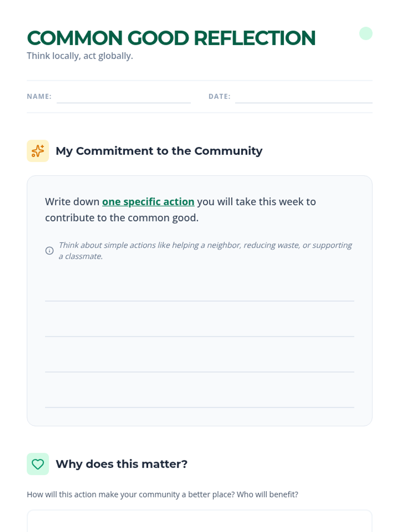Click the 'DATE:' field label
Screen dimensions: 399x532
point(219,96)
